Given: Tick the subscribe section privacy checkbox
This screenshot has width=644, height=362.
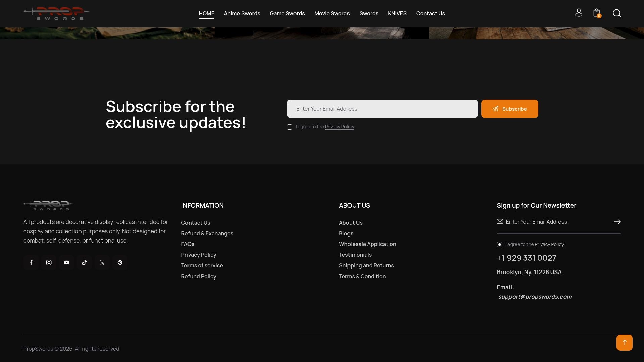Looking at the screenshot, I should [x=290, y=127].
